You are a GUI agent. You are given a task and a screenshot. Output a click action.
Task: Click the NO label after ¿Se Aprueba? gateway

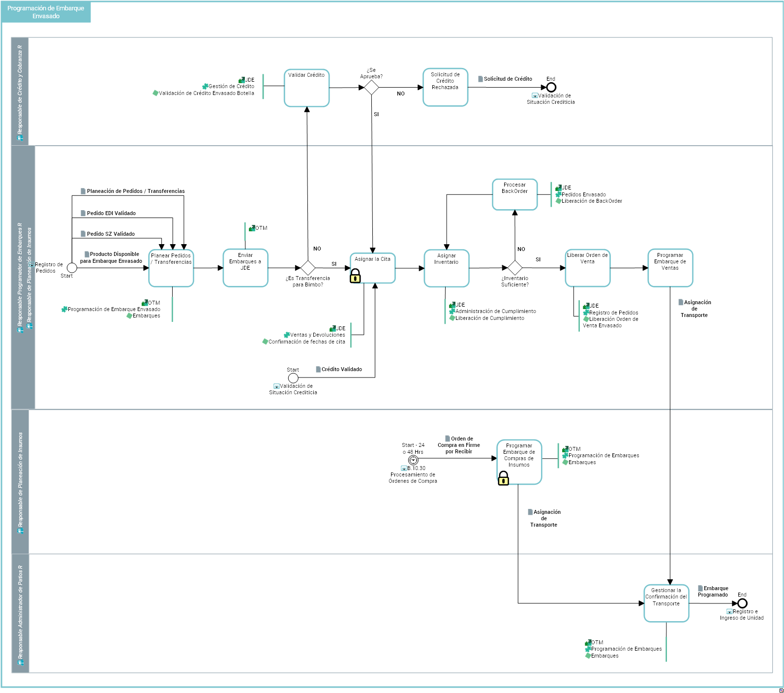(401, 94)
